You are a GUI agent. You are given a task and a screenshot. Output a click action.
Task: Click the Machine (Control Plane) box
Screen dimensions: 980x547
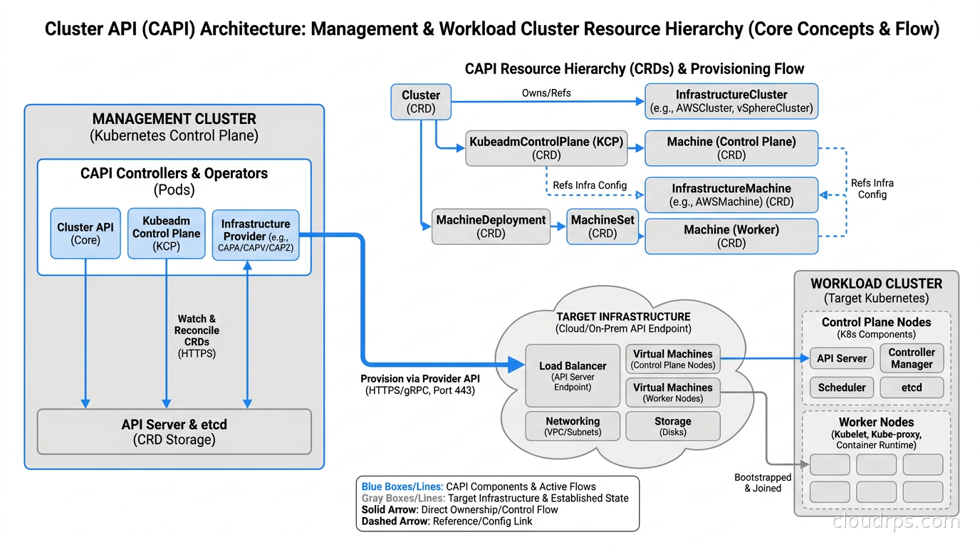click(x=731, y=148)
